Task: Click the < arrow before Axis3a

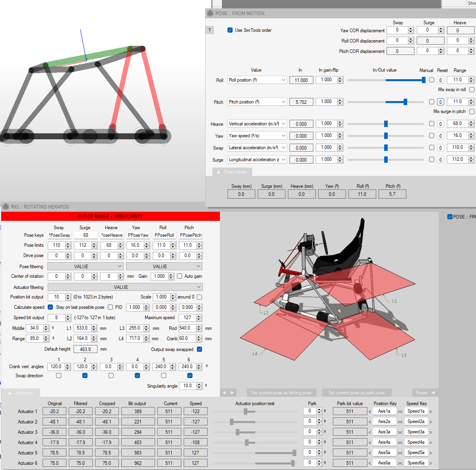Action: pos(370,432)
